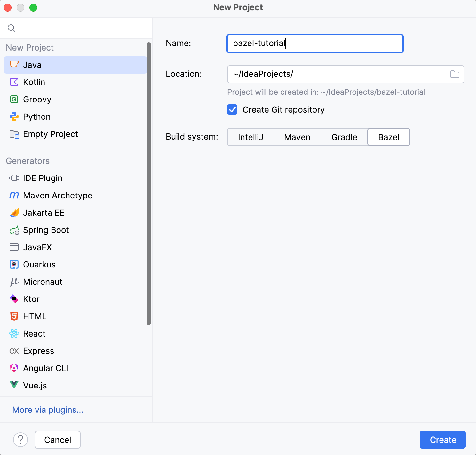Screen dimensions: 476x455
Task: Select the Vue.js logo icon
Action: tap(14, 385)
